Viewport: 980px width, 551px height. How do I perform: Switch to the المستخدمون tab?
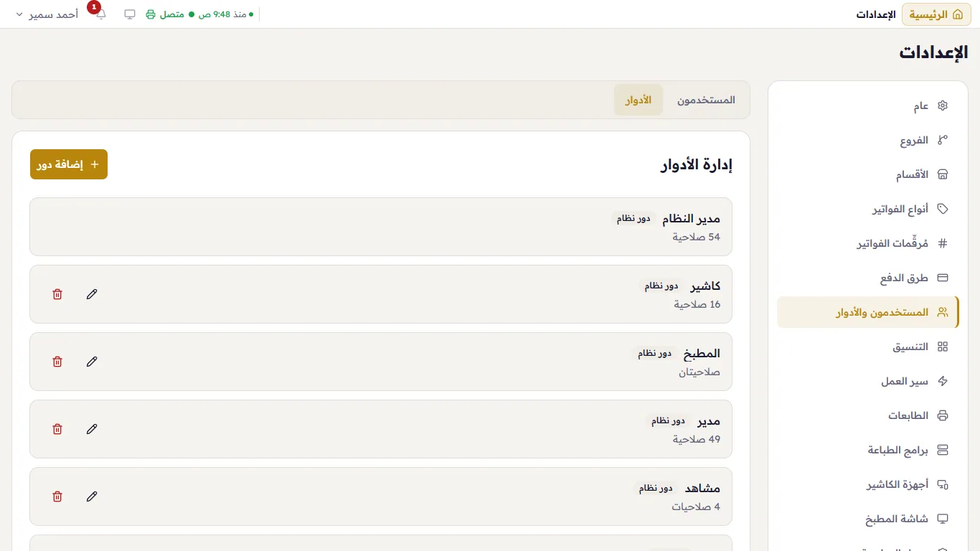(x=706, y=100)
